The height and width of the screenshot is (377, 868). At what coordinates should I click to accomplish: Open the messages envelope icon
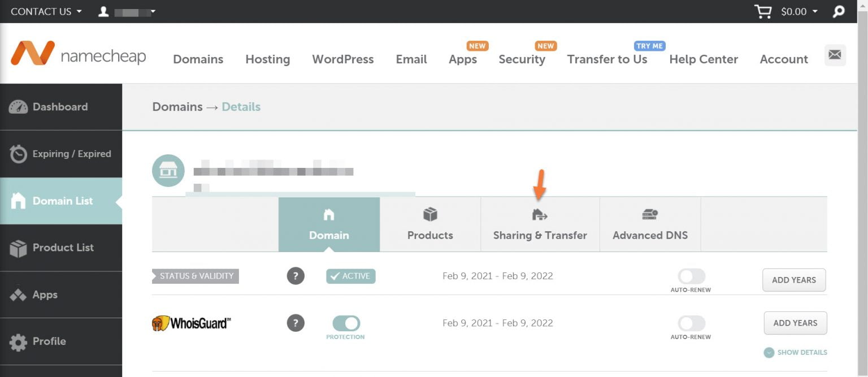(835, 54)
